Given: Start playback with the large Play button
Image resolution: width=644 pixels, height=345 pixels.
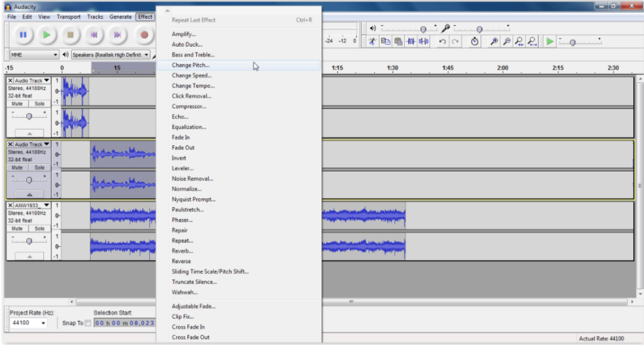Looking at the screenshot, I should pos(47,35).
